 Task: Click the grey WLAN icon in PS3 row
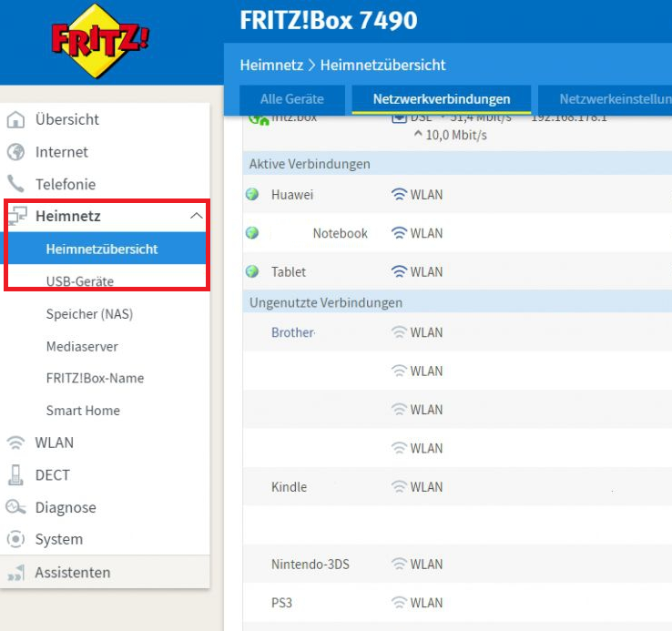[x=399, y=602]
